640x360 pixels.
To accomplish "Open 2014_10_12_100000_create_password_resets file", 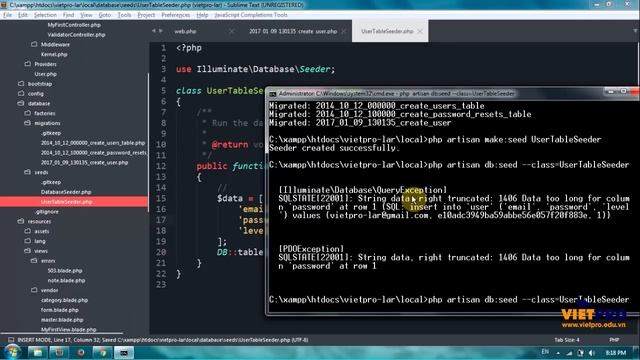I will pos(93,153).
